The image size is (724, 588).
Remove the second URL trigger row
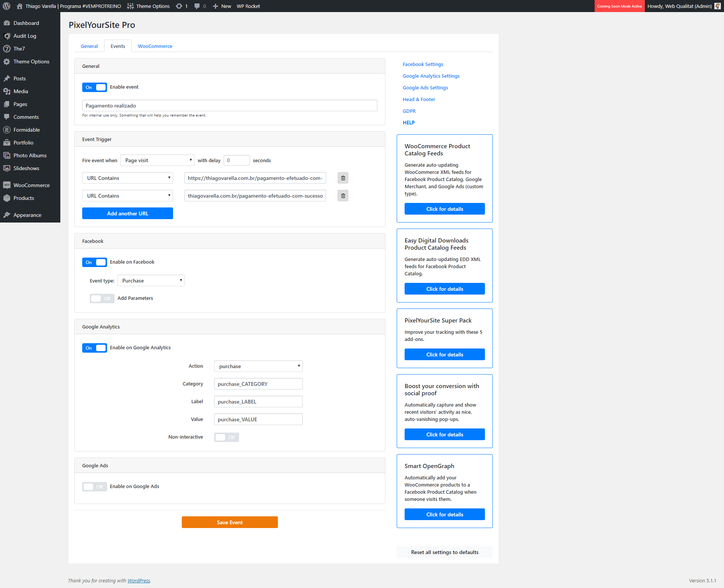(x=343, y=196)
